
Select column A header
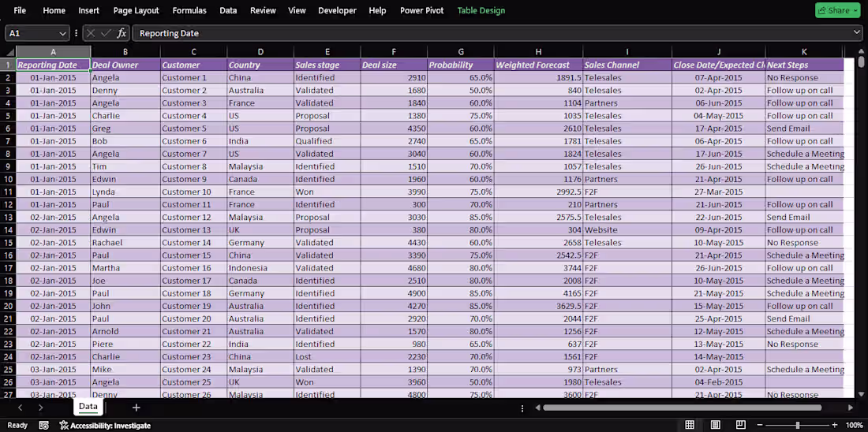point(53,52)
